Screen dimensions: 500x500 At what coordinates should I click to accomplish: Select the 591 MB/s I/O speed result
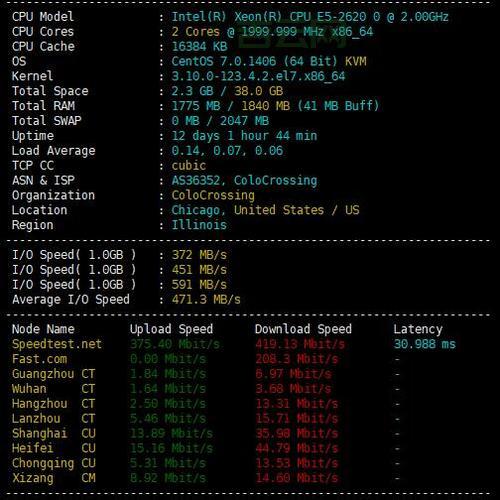coord(199,285)
